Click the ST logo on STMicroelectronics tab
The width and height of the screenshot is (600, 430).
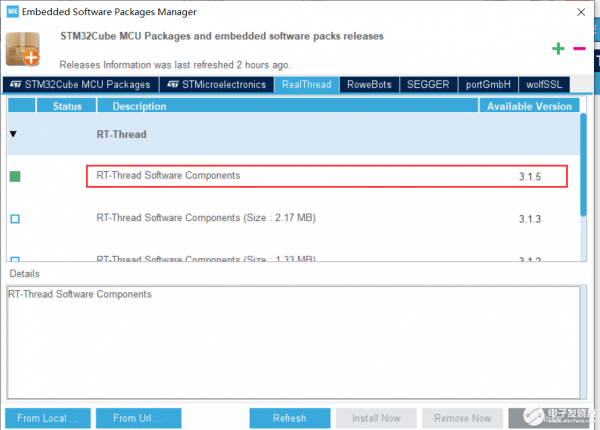point(173,84)
